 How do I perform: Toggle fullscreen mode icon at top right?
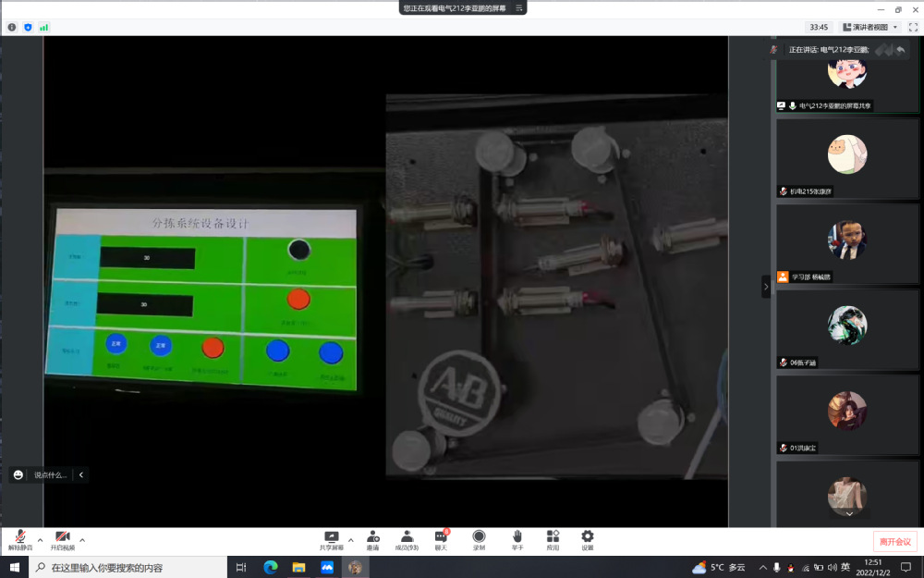(913, 27)
